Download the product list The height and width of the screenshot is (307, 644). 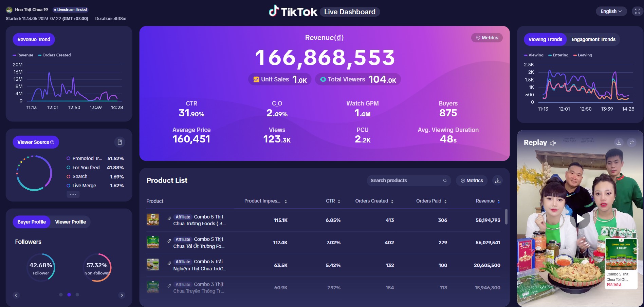point(498,180)
